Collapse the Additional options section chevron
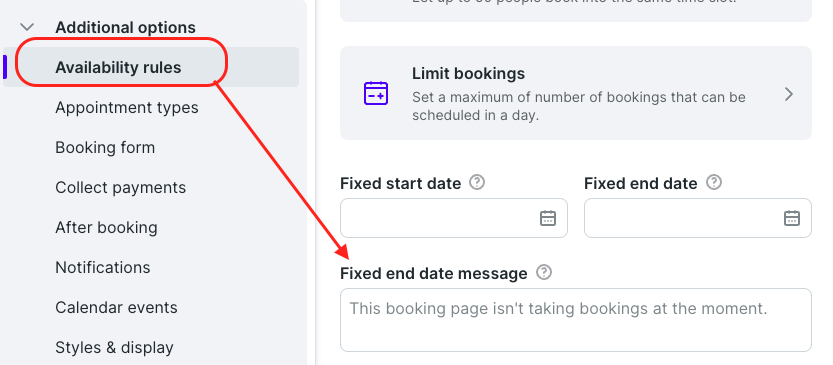 [x=27, y=27]
